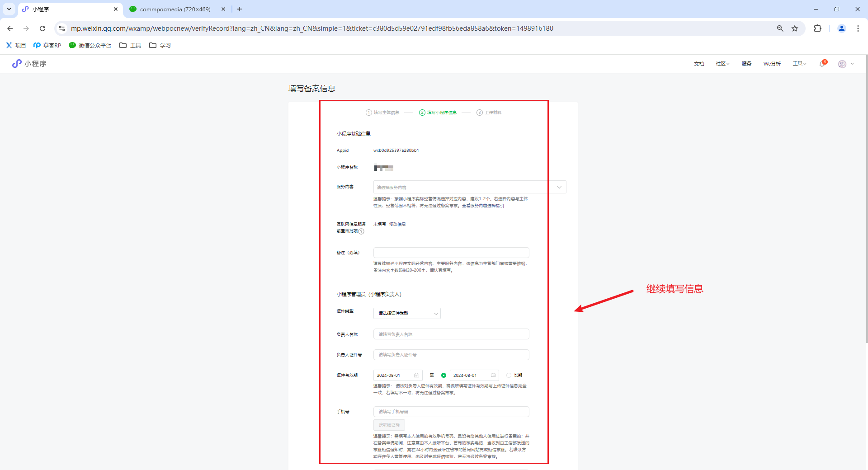The width and height of the screenshot is (868, 470).
Task: Select the 长期 radio button
Action: tap(509, 376)
